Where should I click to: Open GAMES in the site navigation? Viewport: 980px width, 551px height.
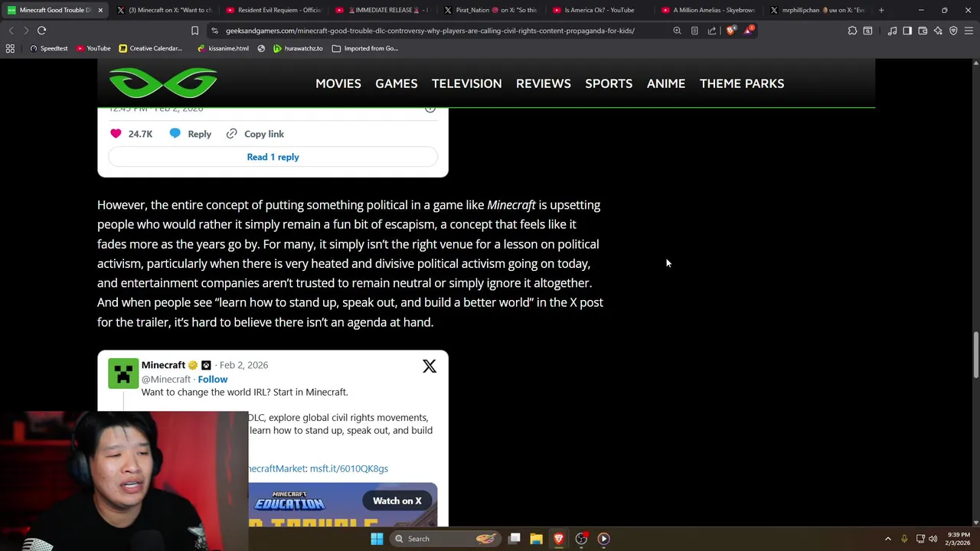click(x=397, y=83)
